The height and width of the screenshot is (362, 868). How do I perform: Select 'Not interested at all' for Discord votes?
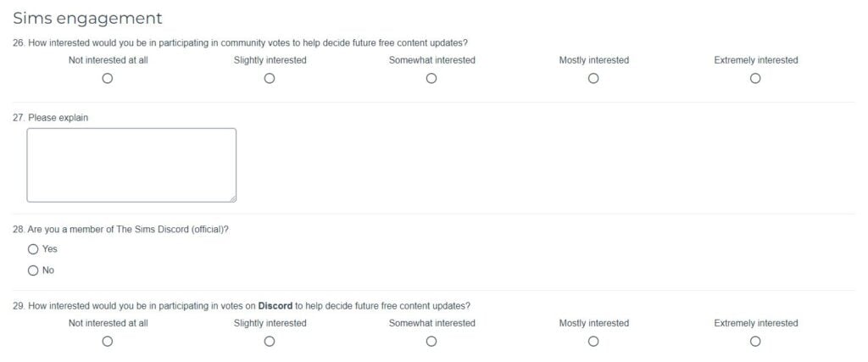click(108, 342)
